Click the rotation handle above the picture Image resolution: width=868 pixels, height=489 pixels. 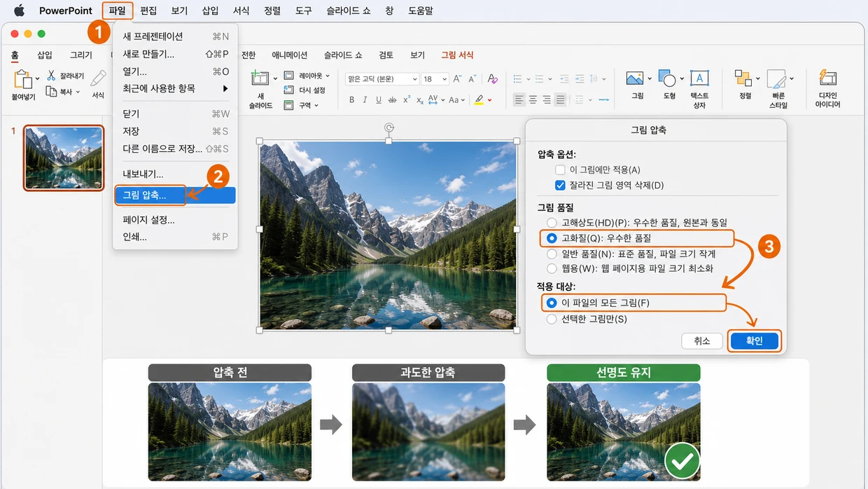388,128
